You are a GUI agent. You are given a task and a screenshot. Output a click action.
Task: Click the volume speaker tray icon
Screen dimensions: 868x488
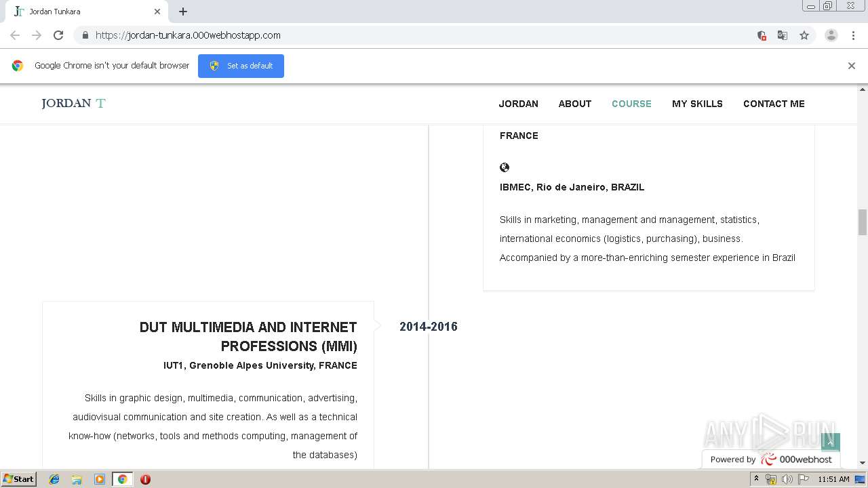tap(787, 479)
